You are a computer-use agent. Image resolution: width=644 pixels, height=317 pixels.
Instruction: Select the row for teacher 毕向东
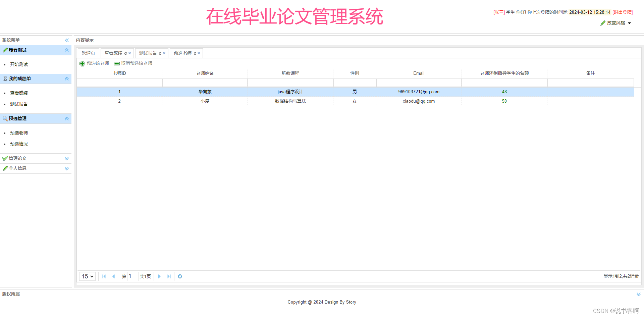point(356,92)
